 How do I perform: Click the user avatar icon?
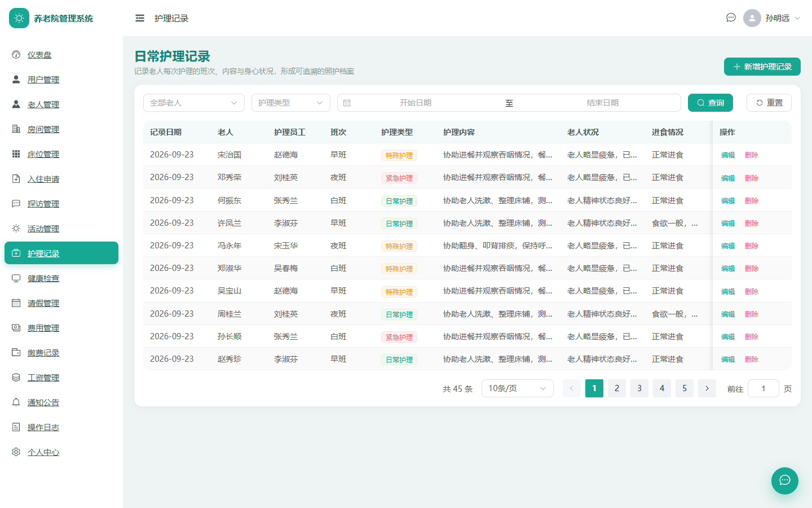tap(752, 18)
